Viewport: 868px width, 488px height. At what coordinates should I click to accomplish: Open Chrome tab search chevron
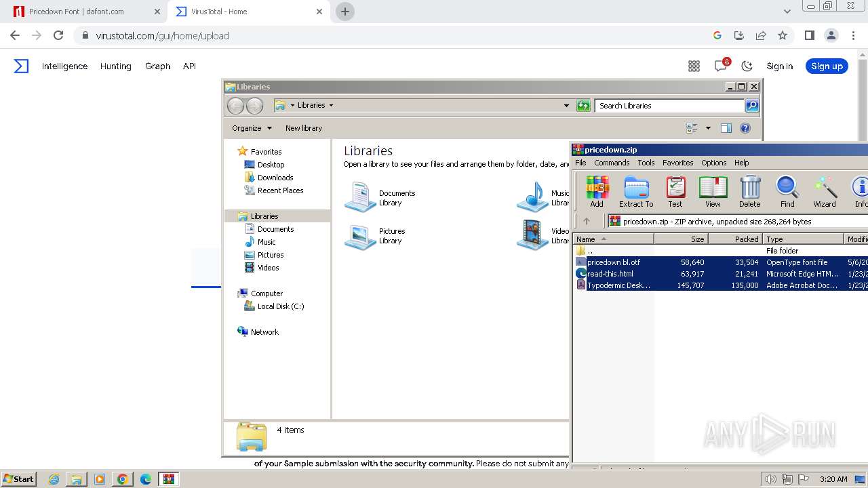tap(787, 12)
